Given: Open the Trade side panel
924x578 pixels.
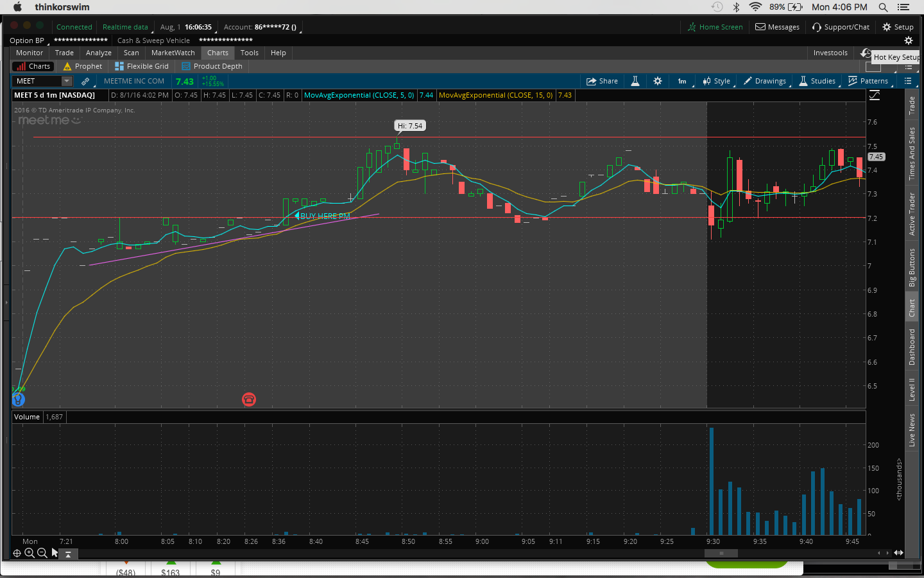Looking at the screenshot, I should tap(912, 105).
